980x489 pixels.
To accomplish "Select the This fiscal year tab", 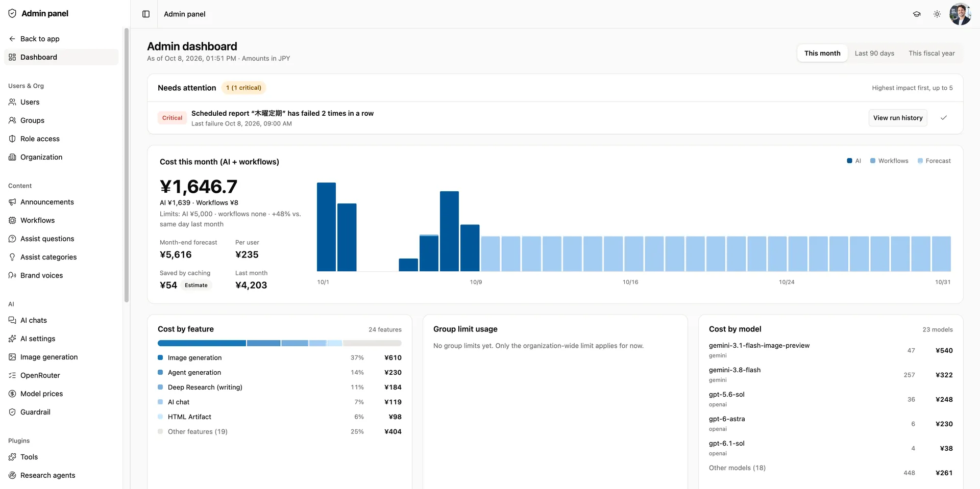I will [932, 53].
